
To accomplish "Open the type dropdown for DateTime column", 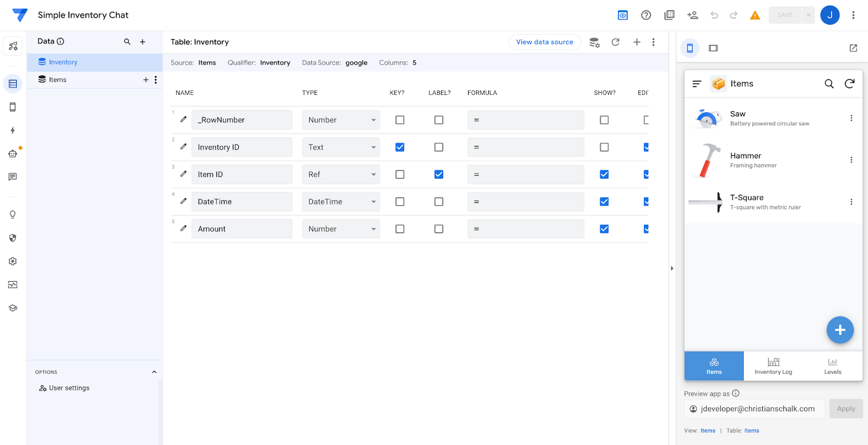I will point(341,201).
